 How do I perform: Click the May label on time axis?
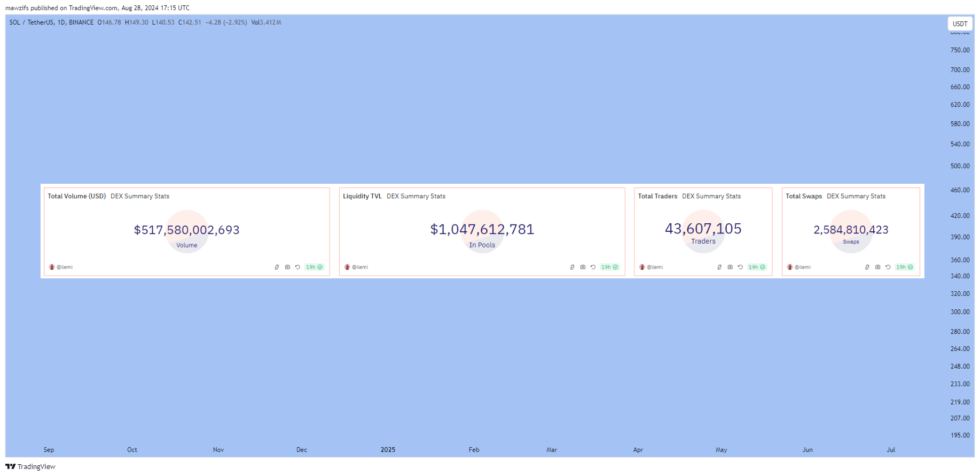click(721, 450)
